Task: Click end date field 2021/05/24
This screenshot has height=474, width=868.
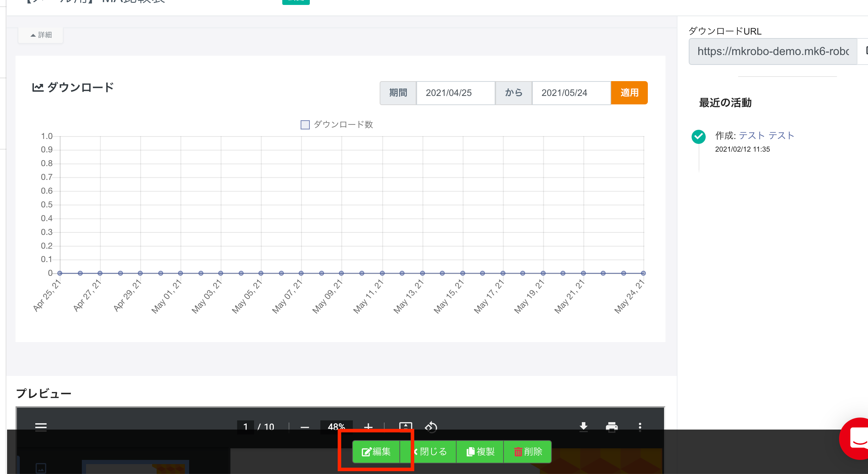Action: 571,93
